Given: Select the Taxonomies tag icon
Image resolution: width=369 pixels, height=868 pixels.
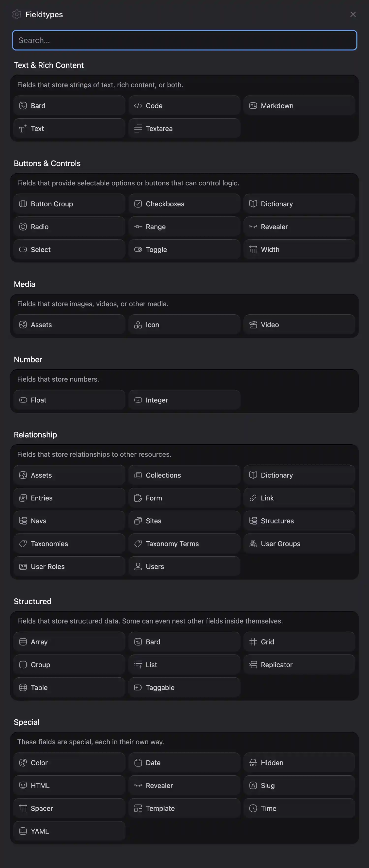Looking at the screenshot, I should (23, 544).
